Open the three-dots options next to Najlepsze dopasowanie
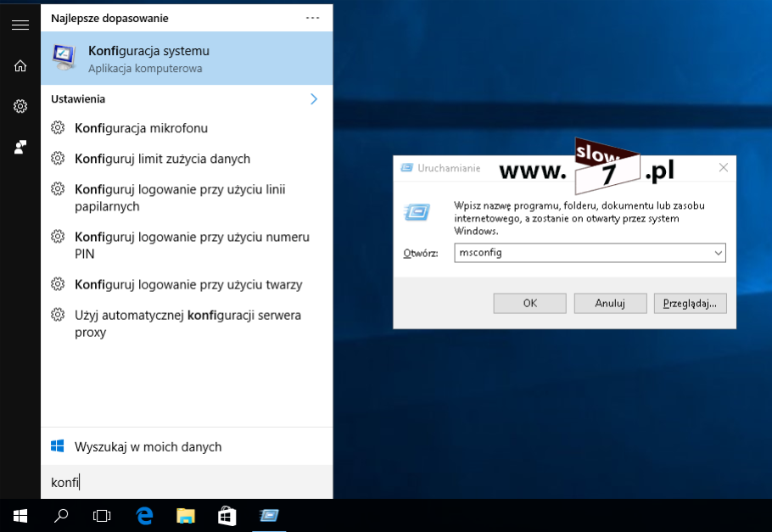 [313, 18]
